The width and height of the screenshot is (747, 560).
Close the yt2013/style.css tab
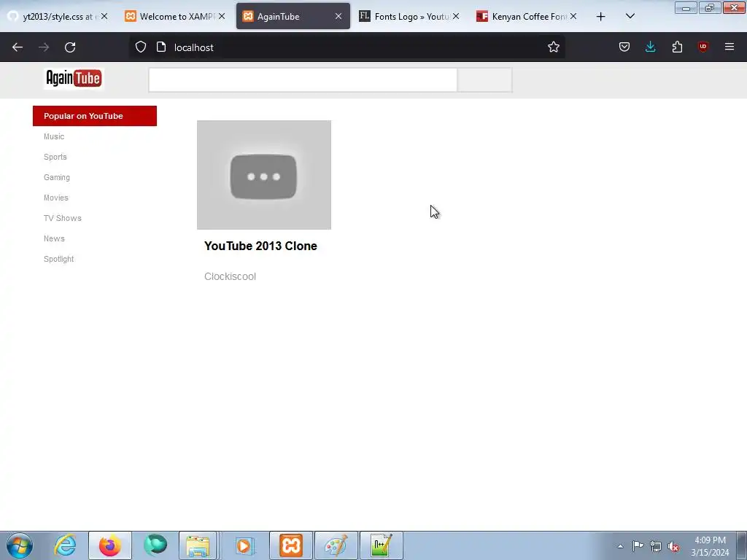pos(104,16)
